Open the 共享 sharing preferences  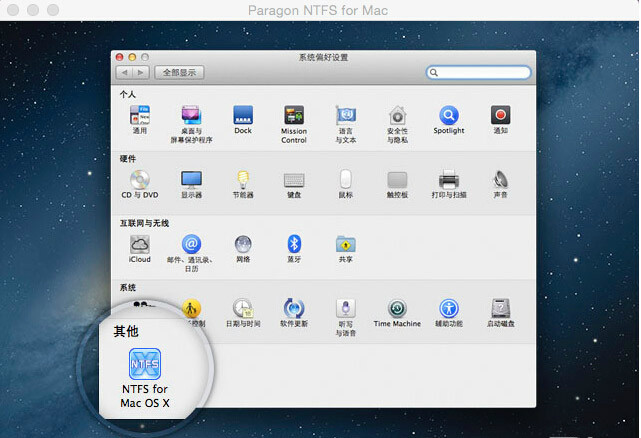coord(346,244)
